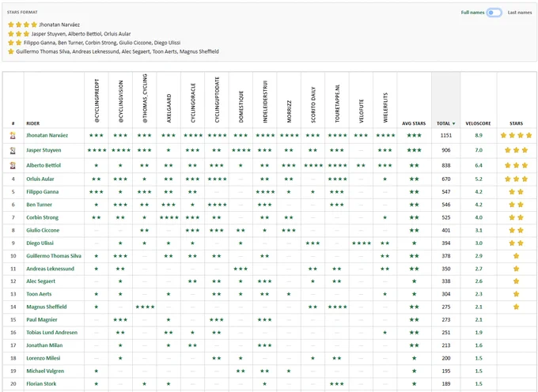The height and width of the screenshot is (392, 538).
Task: Click the three gold stars in Stuyven row
Action: point(516,150)
